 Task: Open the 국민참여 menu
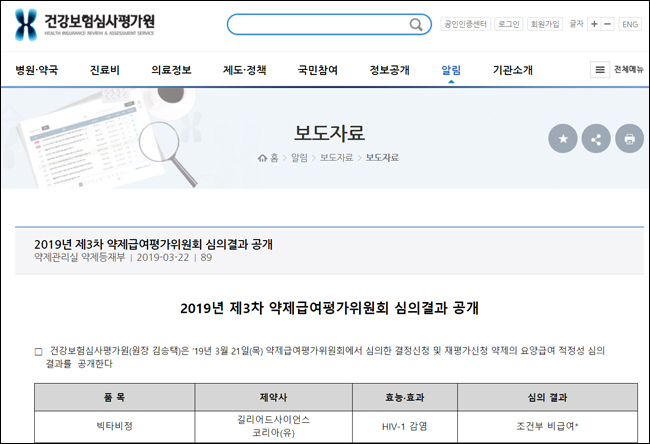pos(318,70)
